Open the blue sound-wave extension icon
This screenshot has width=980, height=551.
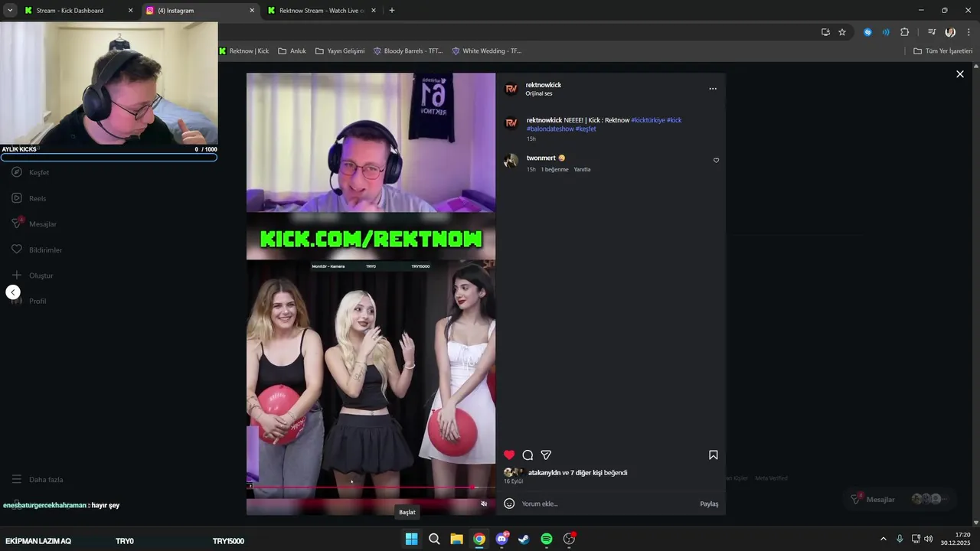click(x=886, y=32)
